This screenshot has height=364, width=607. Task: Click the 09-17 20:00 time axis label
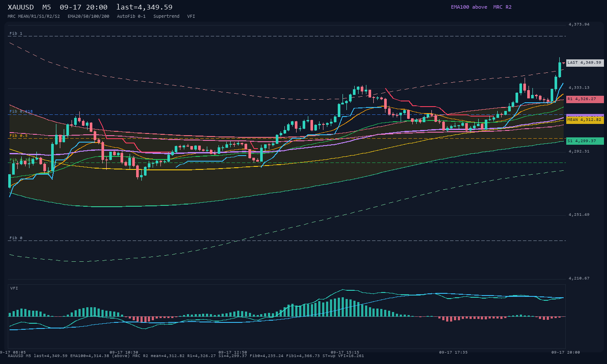coord(565,352)
